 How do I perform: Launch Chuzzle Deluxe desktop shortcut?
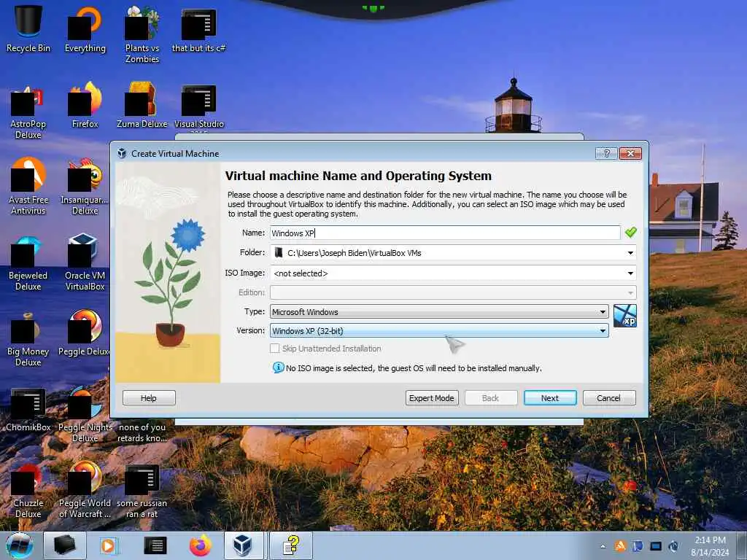pos(28,491)
